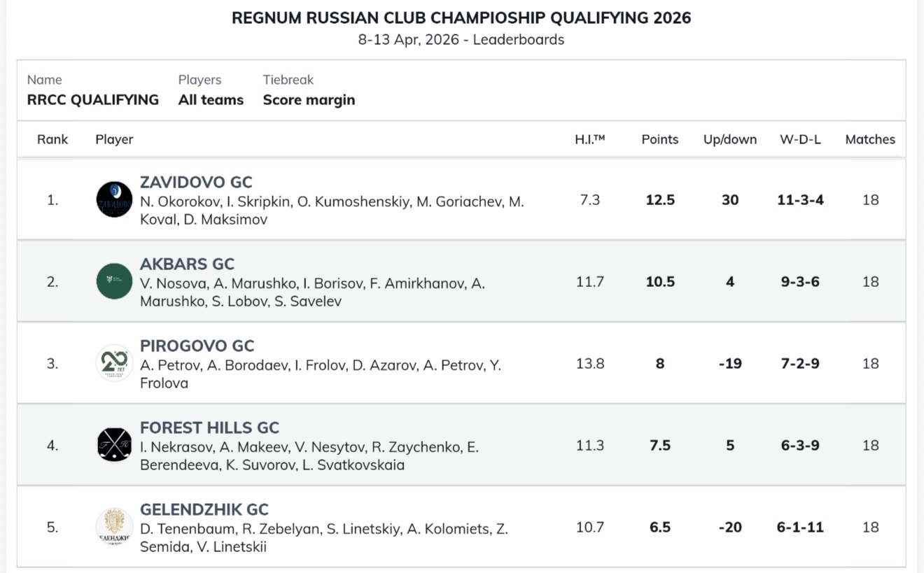Open the All teams players filter

tap(211, 100)
